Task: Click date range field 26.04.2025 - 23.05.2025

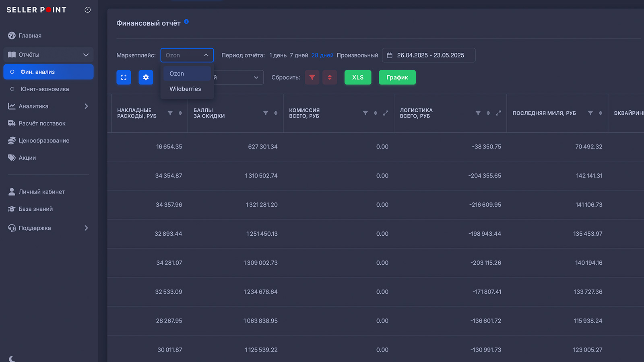Action: point(429,55)
